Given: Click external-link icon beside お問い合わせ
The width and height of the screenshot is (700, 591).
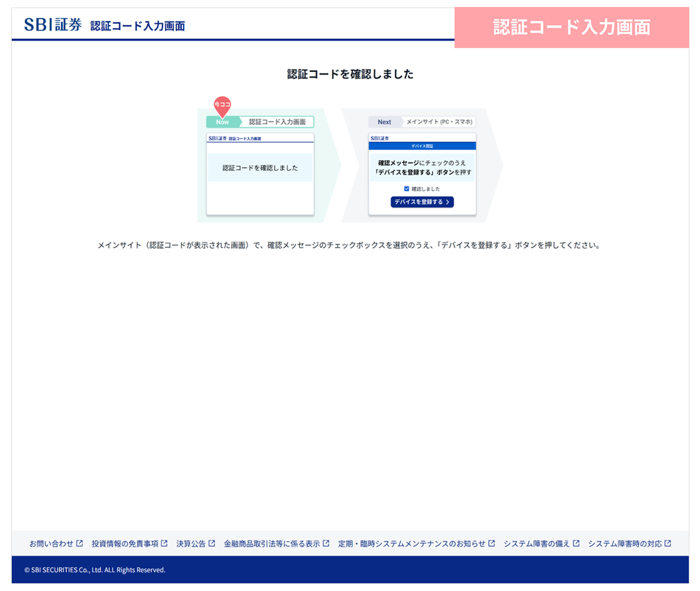Looking at the screenshot, I should point(79,543).
